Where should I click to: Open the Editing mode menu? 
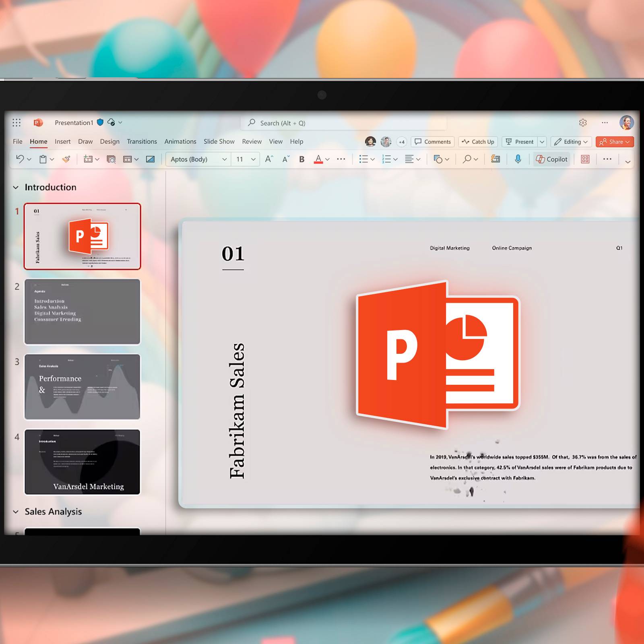[x=571, y=142]
